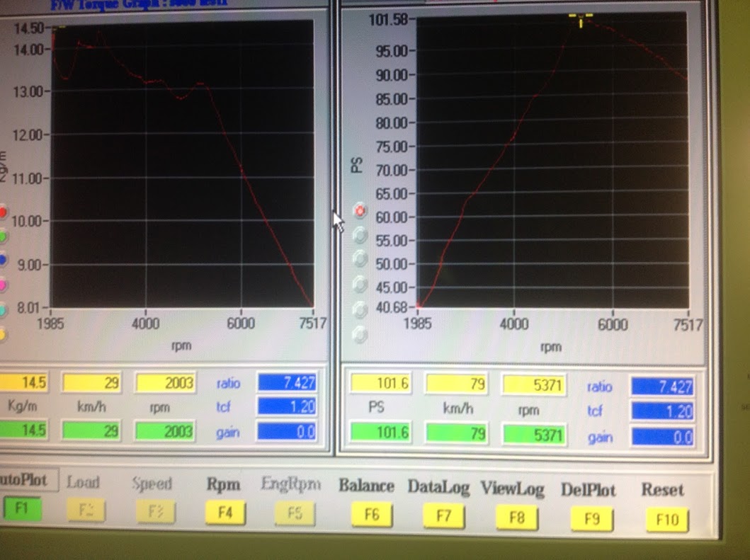Click the yellow peak marker on the power curve
The width and height of the screenshot is (750, 560).
(581, 19)
